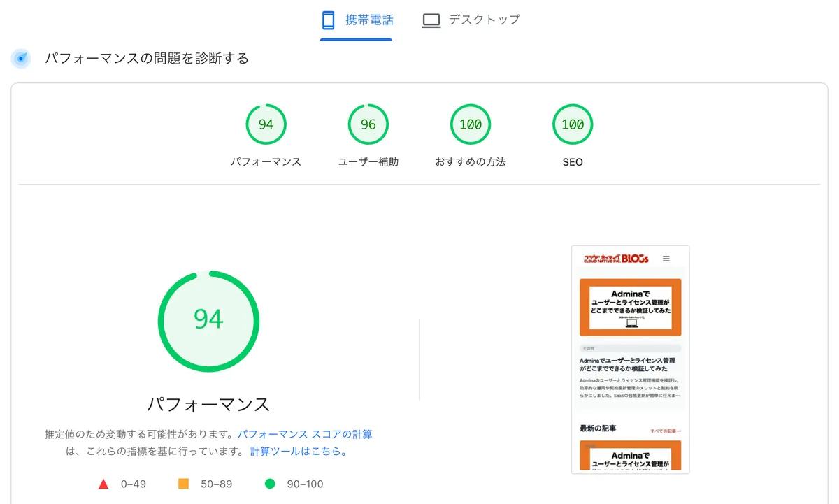Screen dimensions: 839x504
Task: Switch to the 携帯電話 tab
Action: (x=356, y=20)
